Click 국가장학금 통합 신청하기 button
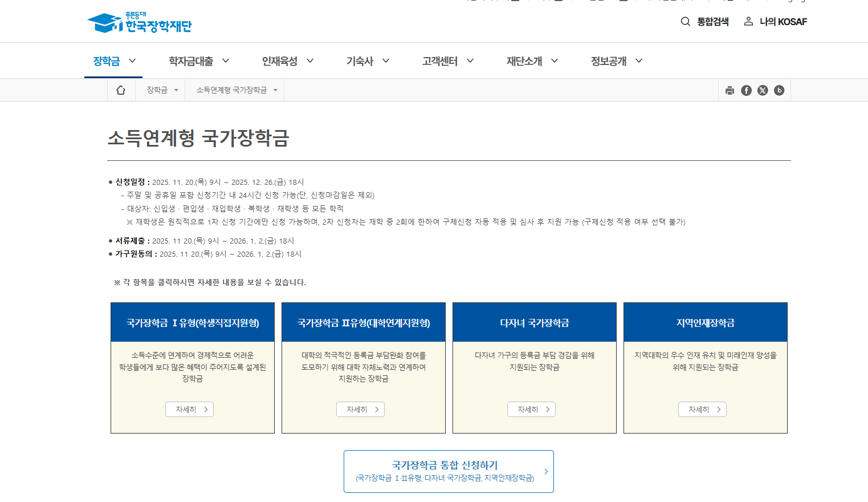This screenshot has height=502, width=868. 449,471
